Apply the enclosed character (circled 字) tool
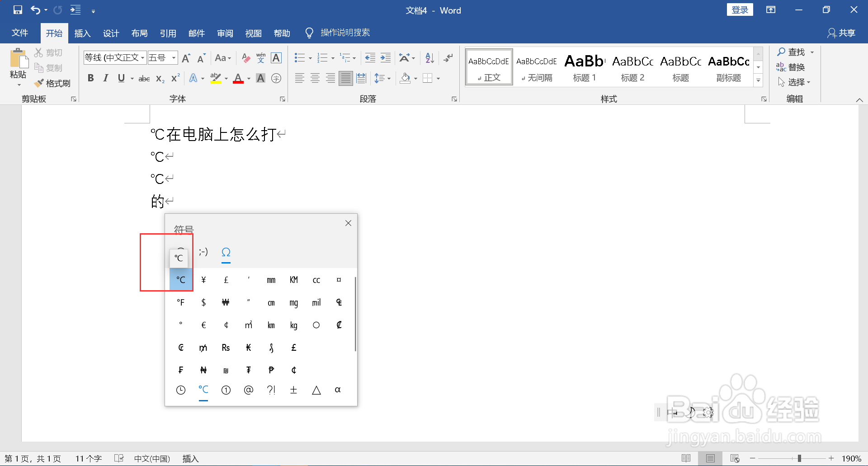The width and height of the screenshot is (868, 466). 276,79
